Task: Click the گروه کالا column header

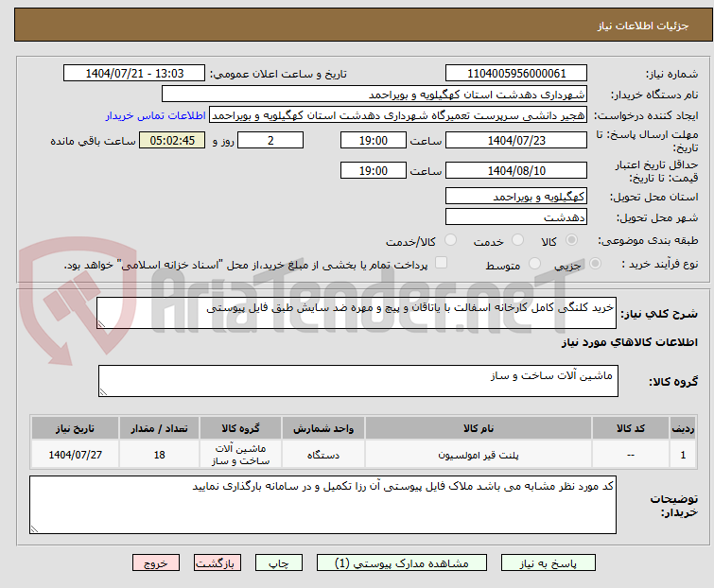Action: 240,428
